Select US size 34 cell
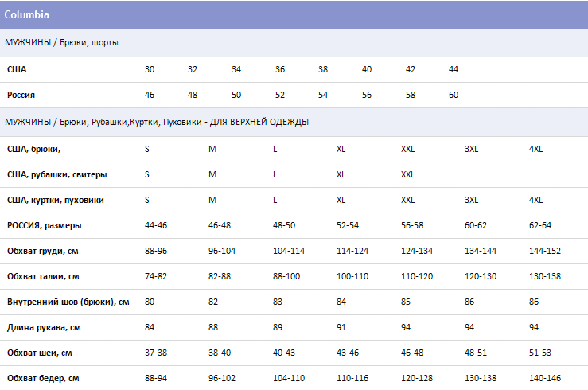Screen dimensions: 588x390 coord(236,69)
